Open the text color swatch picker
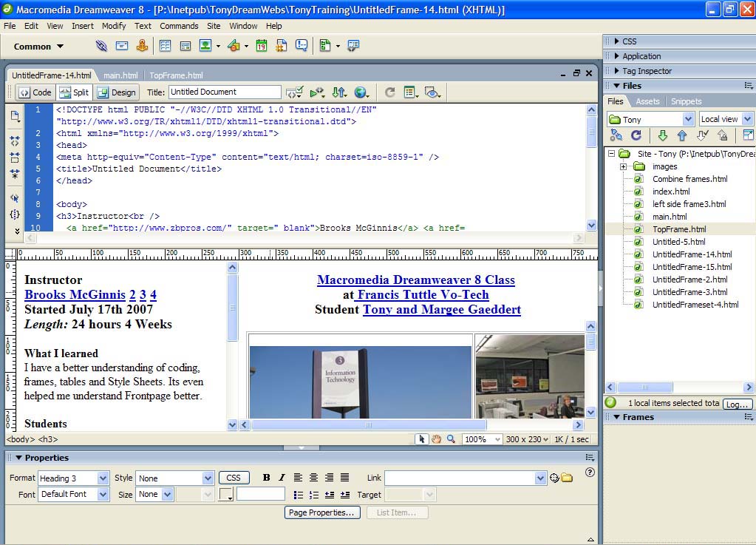The image size is (756, 545). tap(226, 495)
